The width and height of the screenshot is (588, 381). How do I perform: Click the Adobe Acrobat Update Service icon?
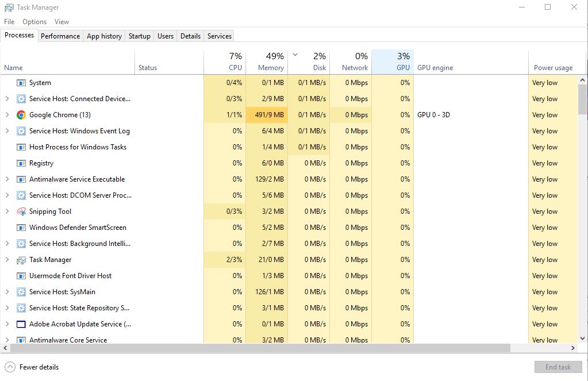21,324
